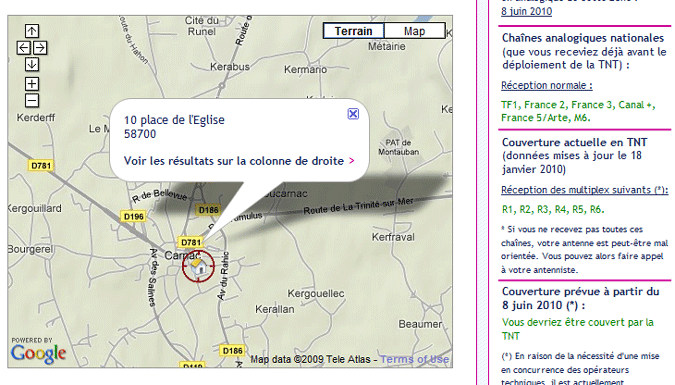Pan the map right with arrow
Image resolution: width=675 pixels, height=385 pixels.
click(40, 48)
